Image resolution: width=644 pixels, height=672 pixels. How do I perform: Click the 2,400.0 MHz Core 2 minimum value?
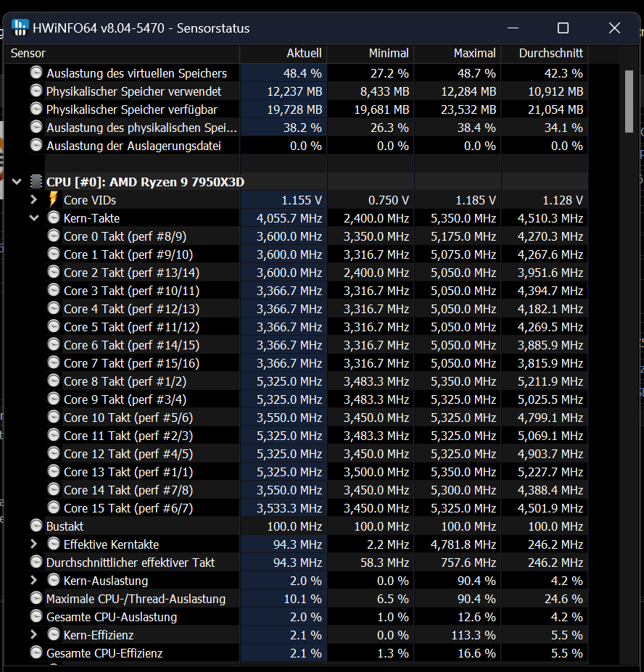coord(376,273)
